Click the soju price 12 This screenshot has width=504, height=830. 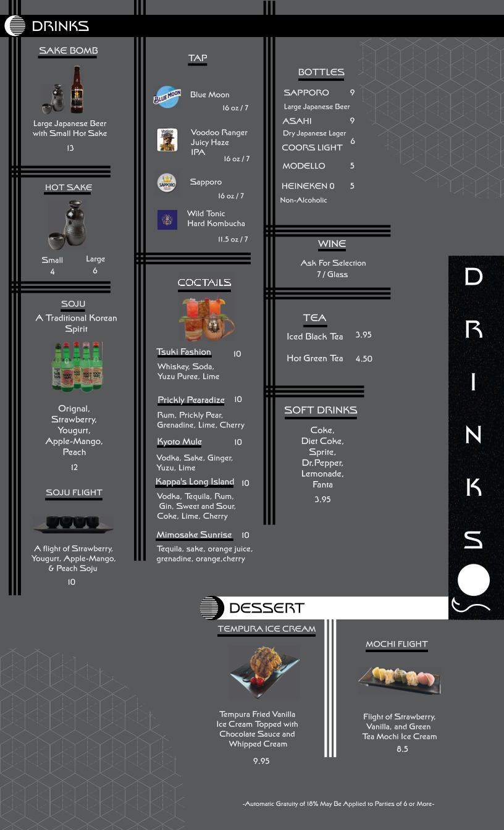click(74, 467)
